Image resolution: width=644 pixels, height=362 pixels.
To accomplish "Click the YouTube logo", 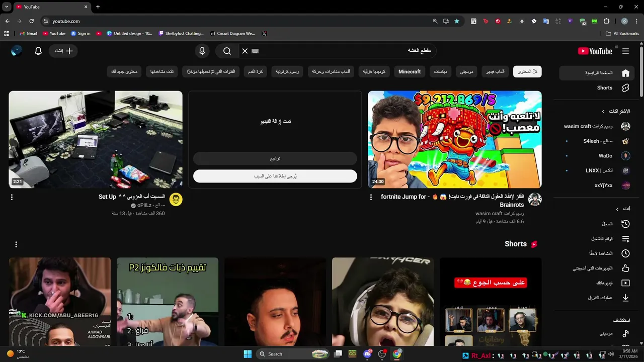I will coord(595,51).
